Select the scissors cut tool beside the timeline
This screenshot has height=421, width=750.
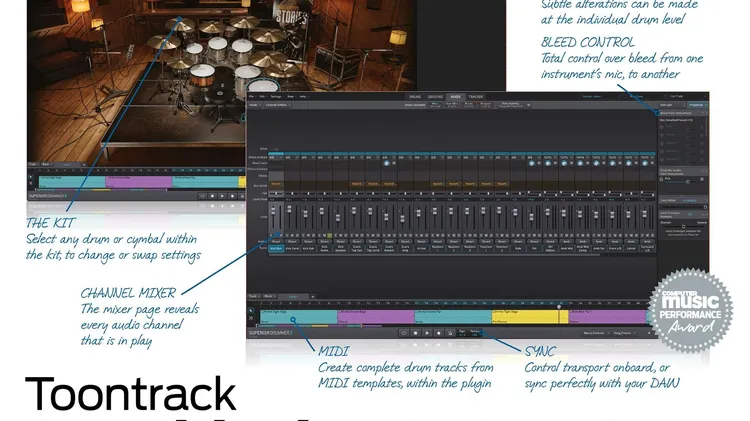pyautogui.click(x=251, y=318)
